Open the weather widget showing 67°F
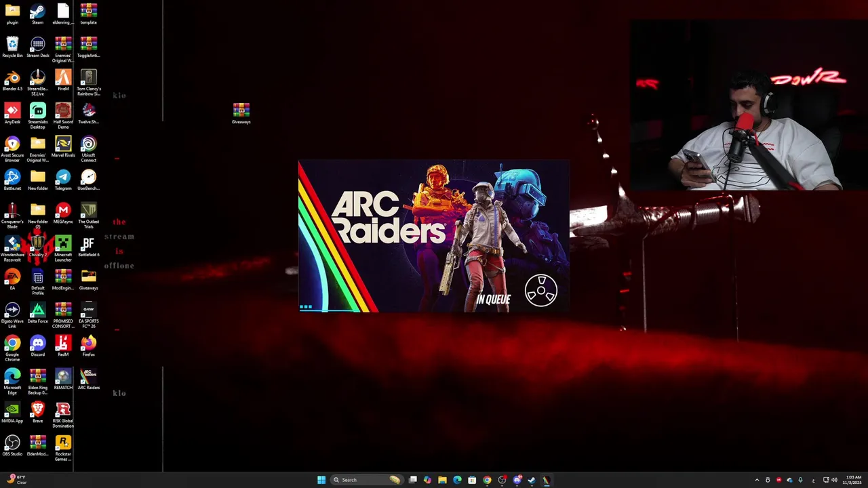This screenshot has width=868, height=488. click(16, 479)
